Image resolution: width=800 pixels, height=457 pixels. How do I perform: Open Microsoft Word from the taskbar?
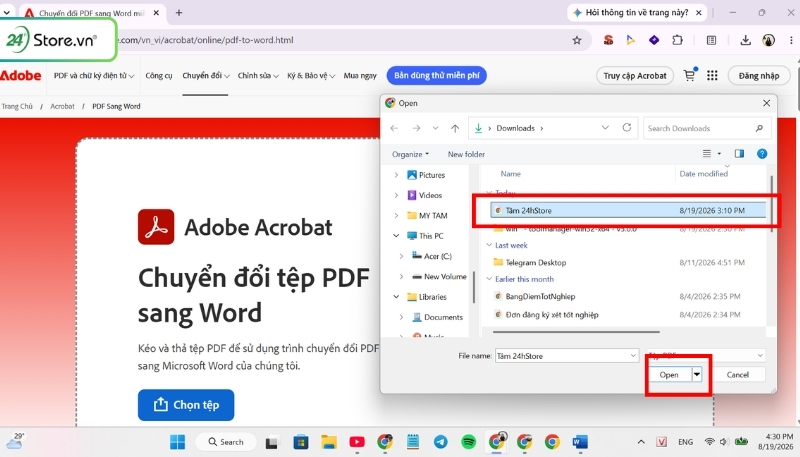pyautogui.click(x=580, y=442)
